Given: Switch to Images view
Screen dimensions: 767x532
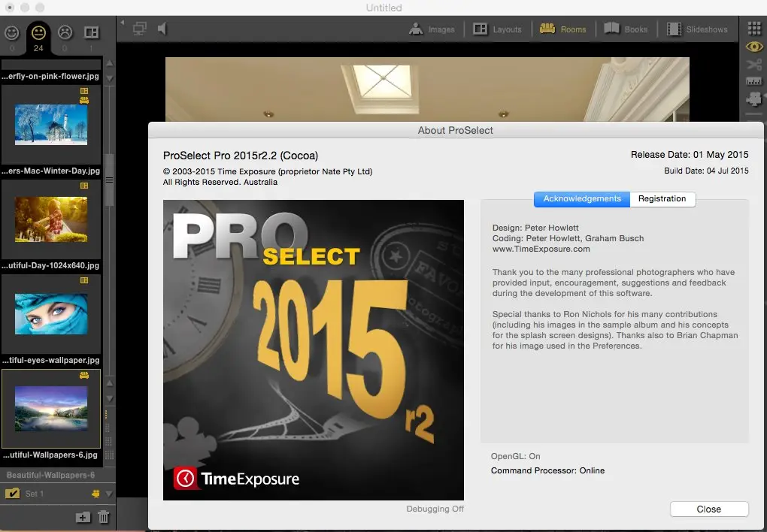Looking at the screenshot, I should [x=432, y=29].
